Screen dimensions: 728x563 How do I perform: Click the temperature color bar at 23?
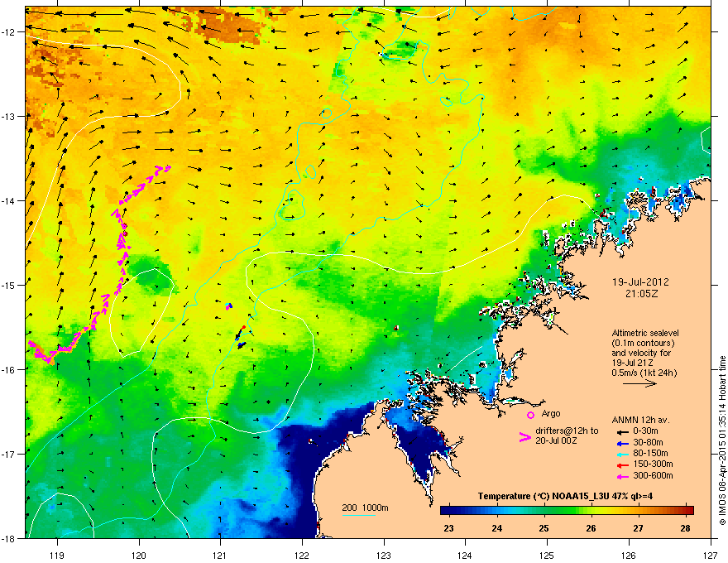pyautogui.click(x=449, y=511)
